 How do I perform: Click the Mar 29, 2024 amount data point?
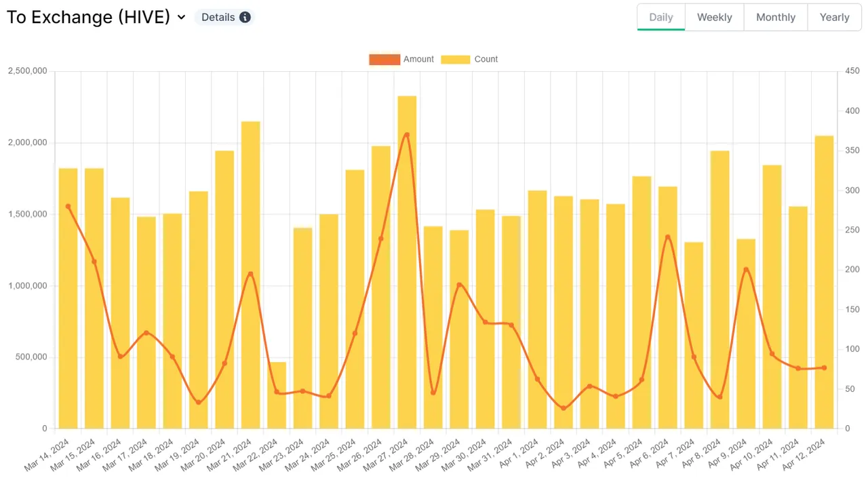[x=459, y=285]
